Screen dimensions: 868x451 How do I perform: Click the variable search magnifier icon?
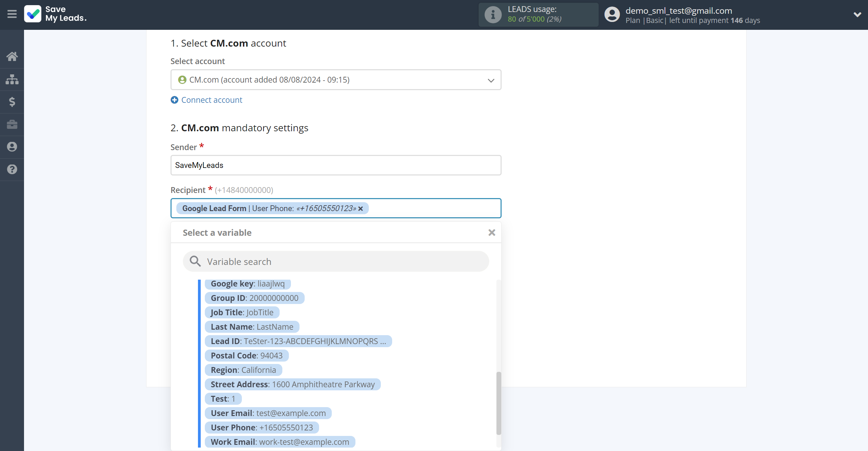pyautogui.click(x=195, y=261)
